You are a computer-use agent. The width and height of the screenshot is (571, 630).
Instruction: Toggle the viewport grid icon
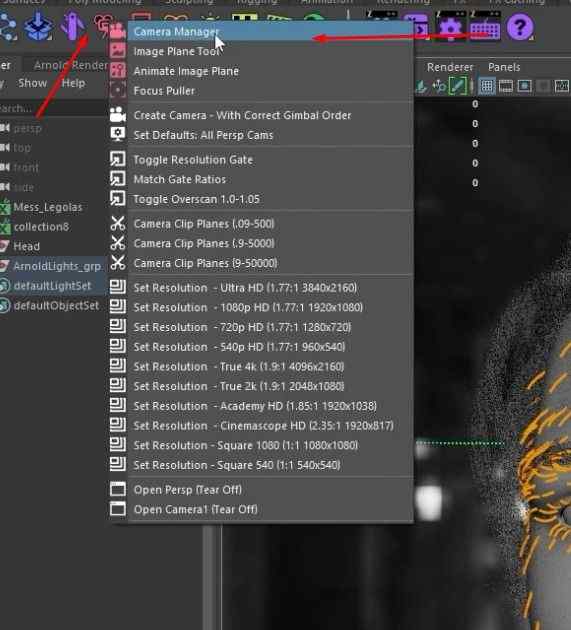[x=487, y=86]
